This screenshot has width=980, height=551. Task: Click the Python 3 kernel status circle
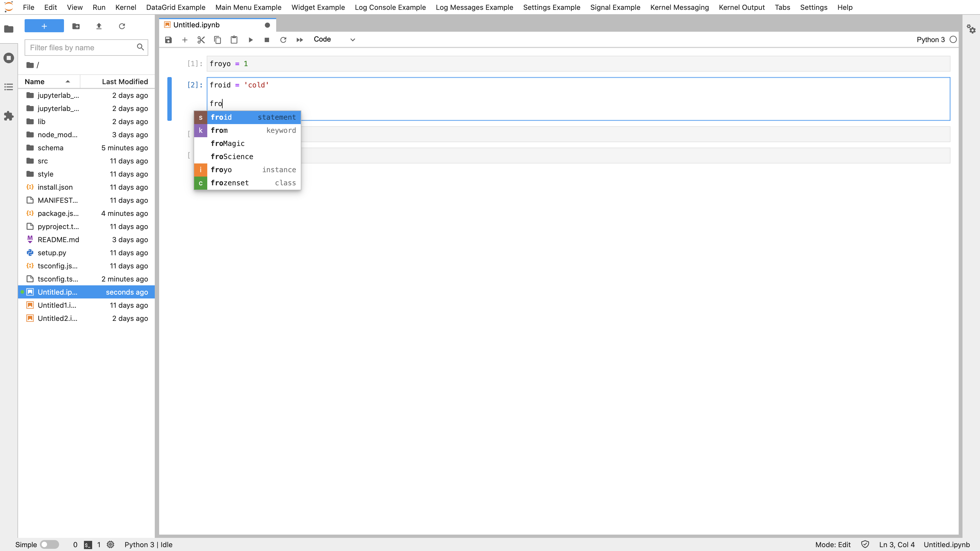click(953, 40)
